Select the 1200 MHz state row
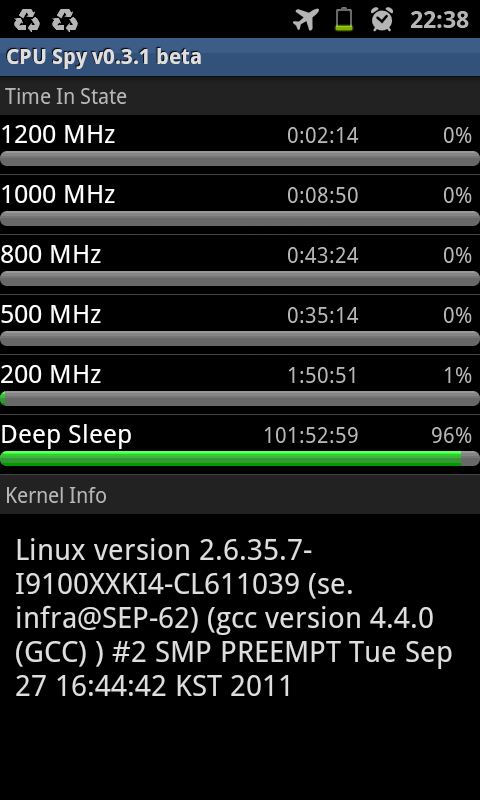This screenshot has width=480, height=800. coord(240,144)
